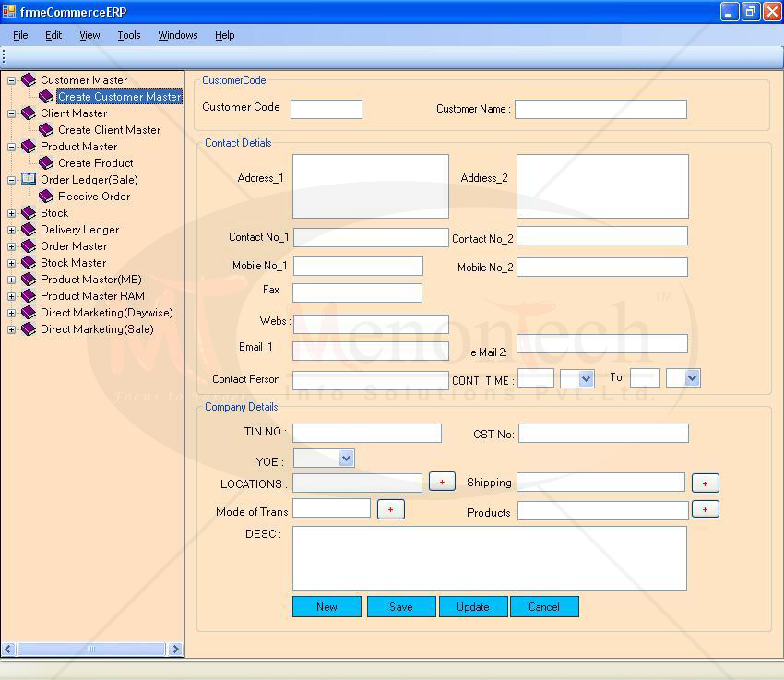Open the first CONT. TIME dropdown
Screen dimensions: 784x680
pyautogui.click(x=586, y=378)
